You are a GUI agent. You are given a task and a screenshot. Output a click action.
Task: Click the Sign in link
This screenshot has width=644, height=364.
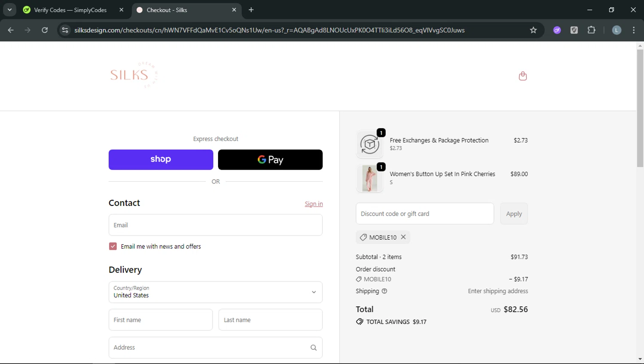[314, 204]
